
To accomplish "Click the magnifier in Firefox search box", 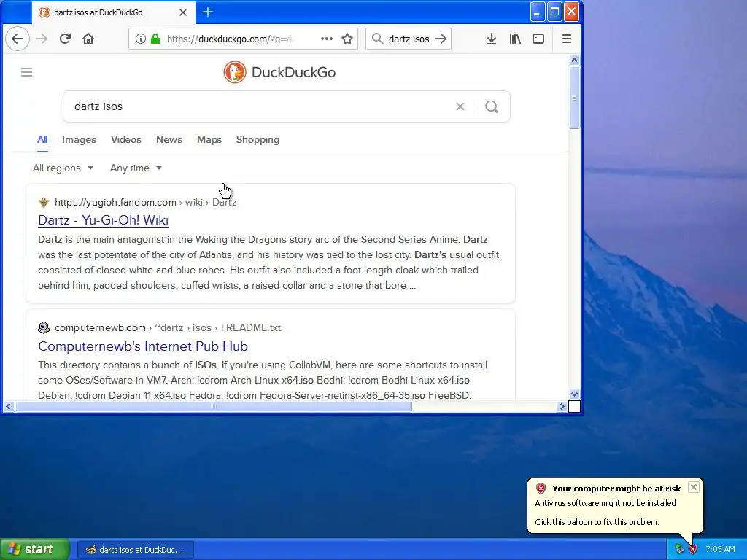I will (x=377, y=39).
